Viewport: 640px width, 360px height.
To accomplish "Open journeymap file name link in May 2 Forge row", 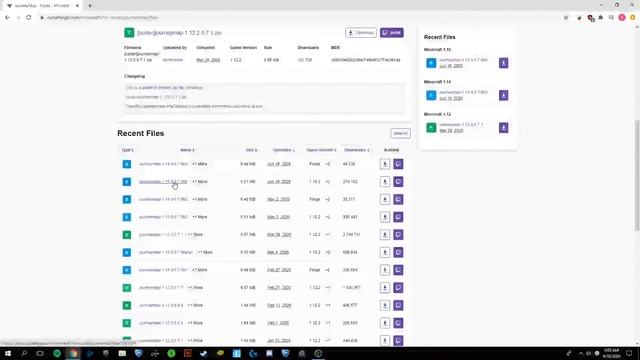I will pos(163,199).
